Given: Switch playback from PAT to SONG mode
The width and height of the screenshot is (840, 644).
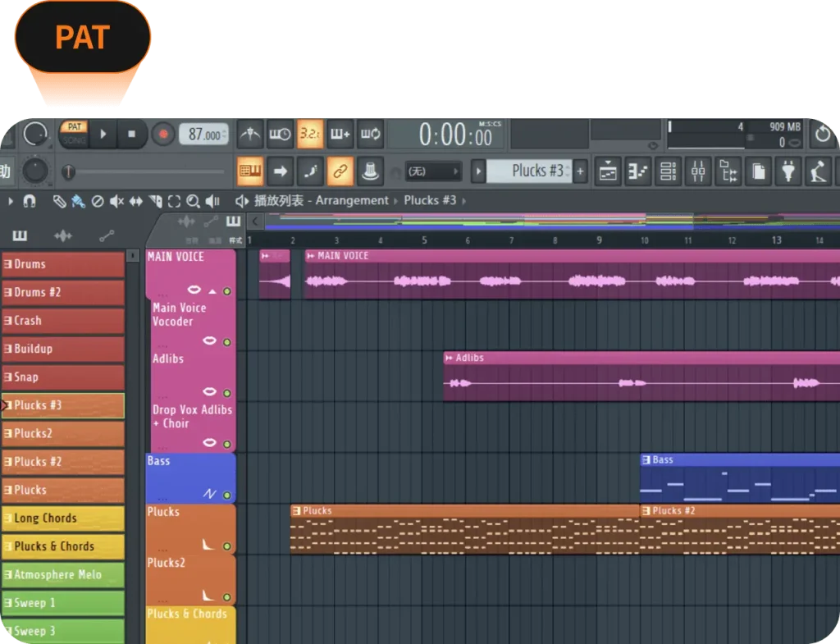Looking at the screenshot, I should [75, 140].
